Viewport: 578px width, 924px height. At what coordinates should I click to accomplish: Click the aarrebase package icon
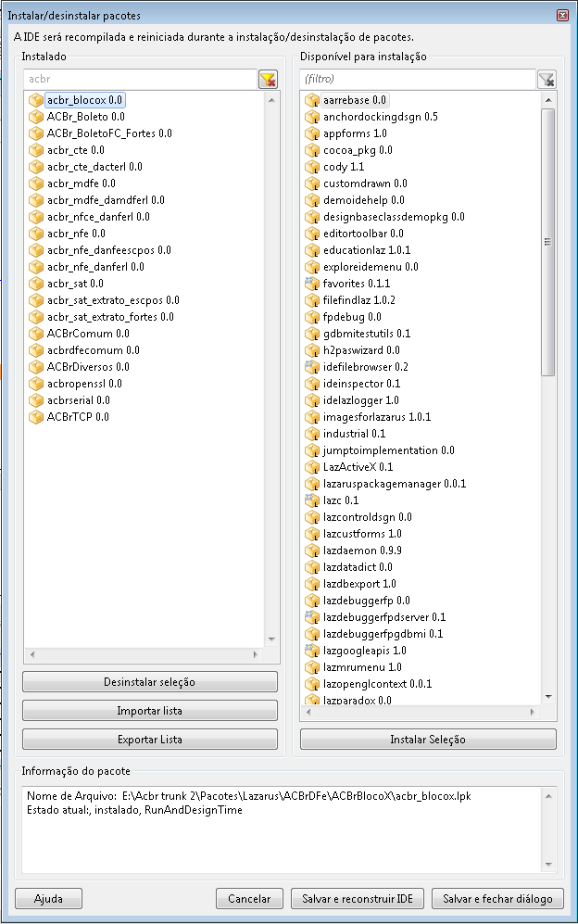[311, 100]
